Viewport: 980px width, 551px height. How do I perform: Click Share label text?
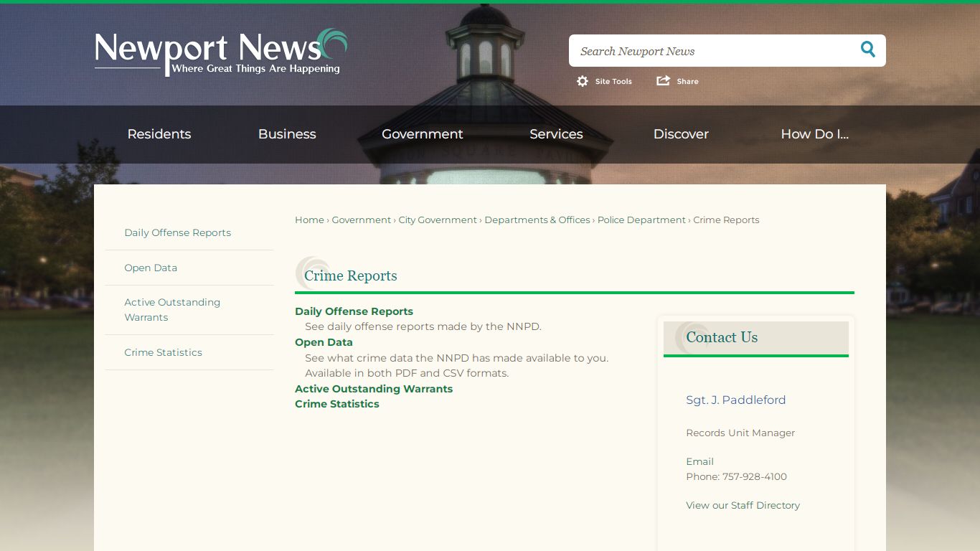coord(687,81)
